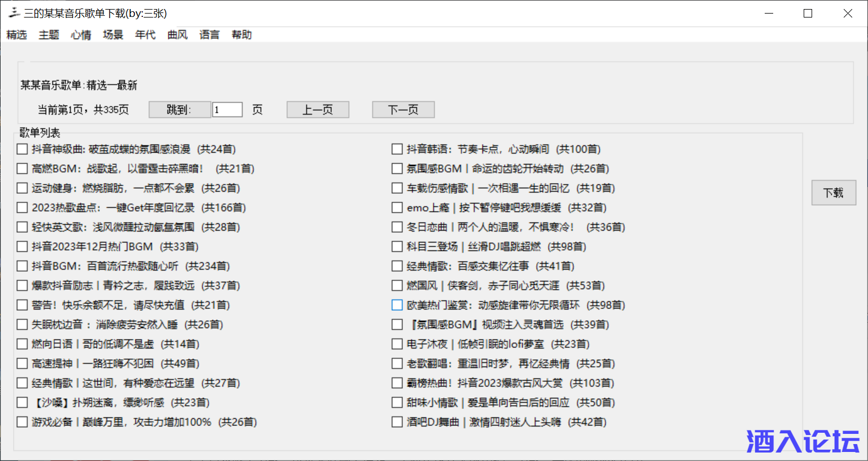Click the 跳到 jump button
868x461 pixels.
[179, 110]
